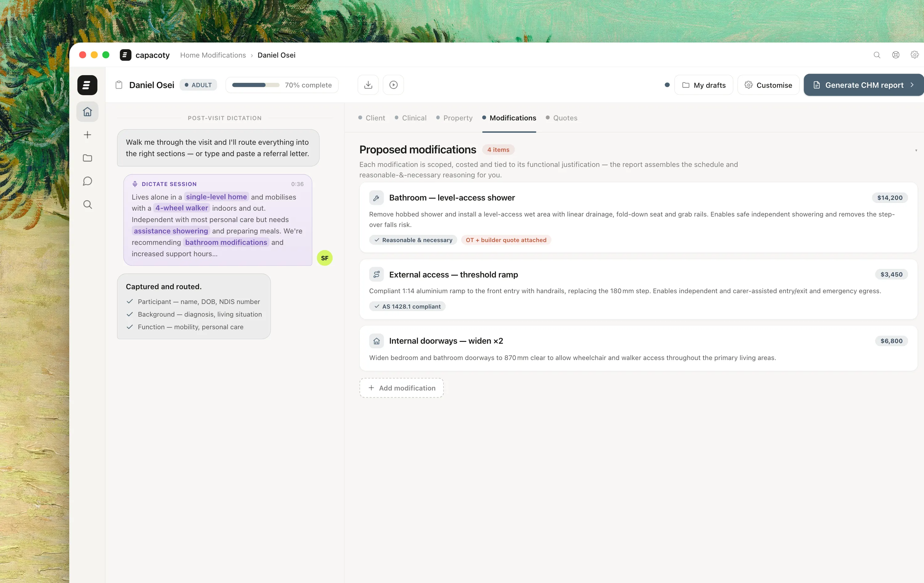Click the clipboard icon beside Daniel Osei
Viewport: 924px width, 583px height.
pos(119,85)
